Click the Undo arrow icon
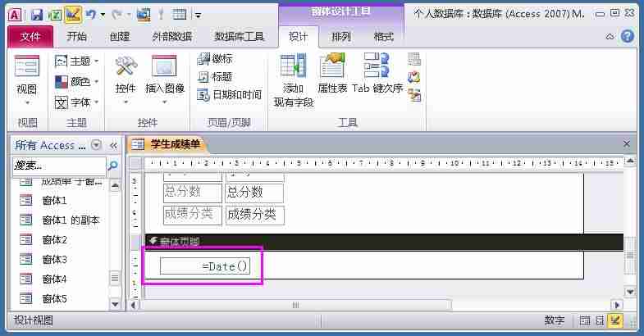This screenshot has width=644, height=336. pos(91,16)
